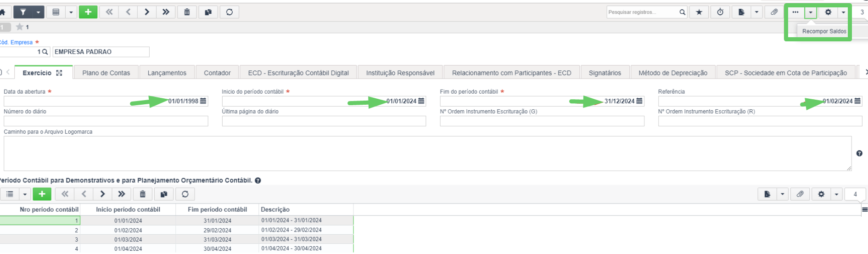Expand subgrid export dropdown arrow
868x254 pixels.
point(782,194)
